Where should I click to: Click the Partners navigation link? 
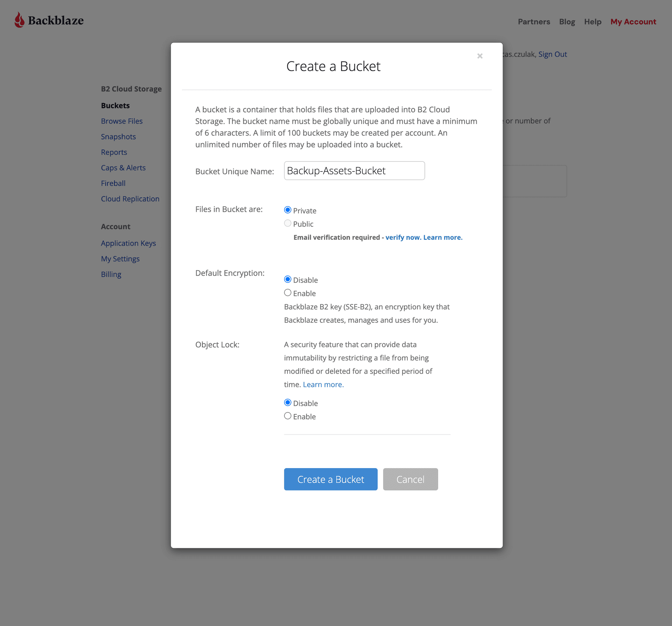tap(533, 21)
